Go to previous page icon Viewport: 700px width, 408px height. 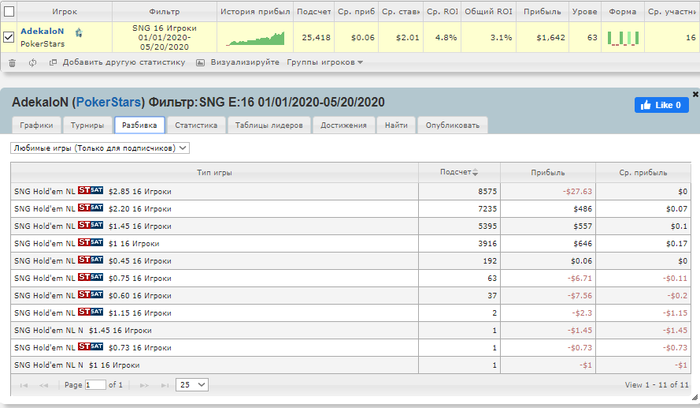(43, 385)
